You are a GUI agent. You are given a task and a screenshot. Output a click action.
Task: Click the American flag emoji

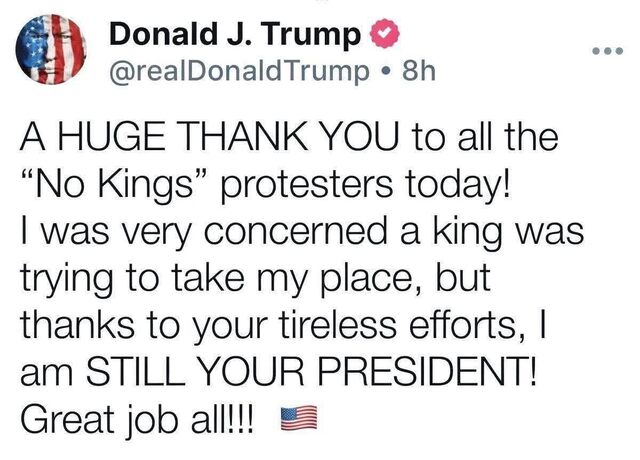point(295,415)
